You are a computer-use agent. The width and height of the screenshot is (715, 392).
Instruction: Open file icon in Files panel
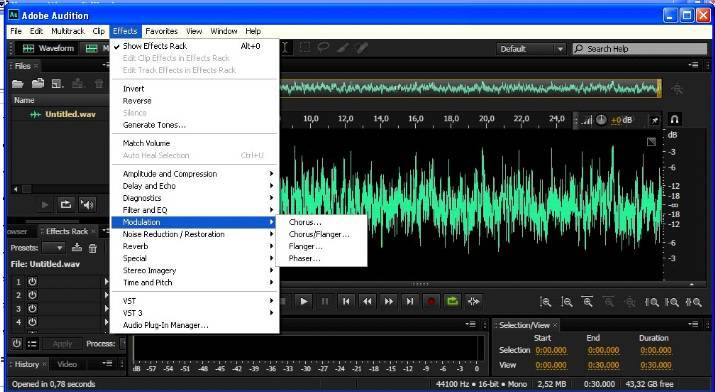point(18,84)
